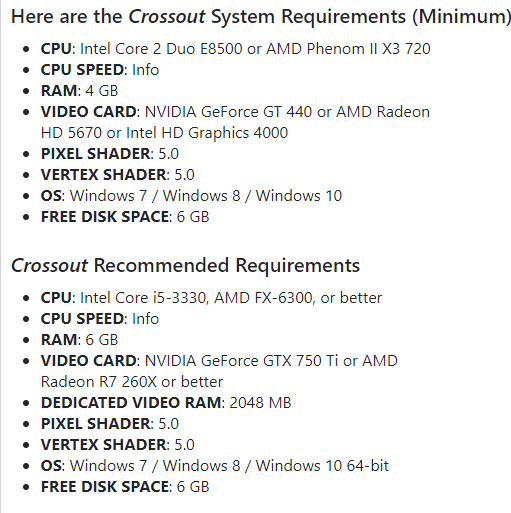The image size is (511, 513).
Task: Select the Info text under minimum CPU SPEED
Action: tap(145, 70)
